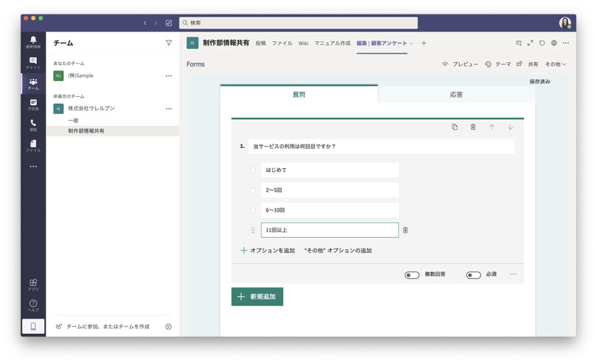The image size is (597, 364).
Task: Click the 検索 search field
Action: coord(298,23)
